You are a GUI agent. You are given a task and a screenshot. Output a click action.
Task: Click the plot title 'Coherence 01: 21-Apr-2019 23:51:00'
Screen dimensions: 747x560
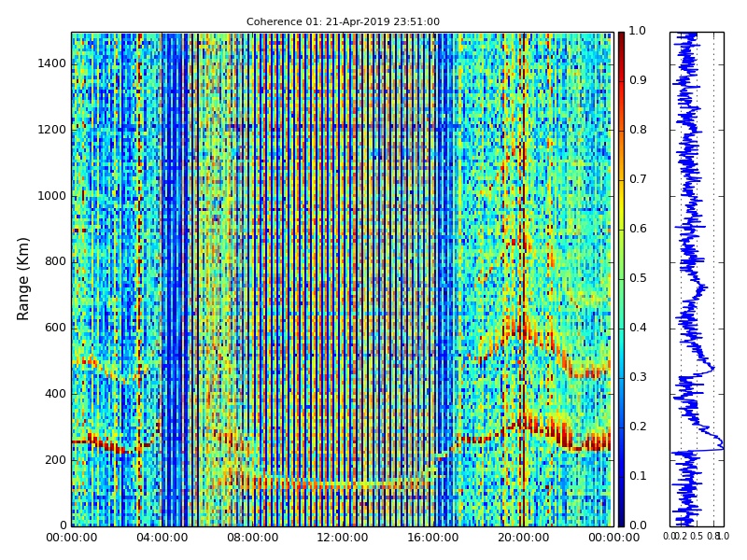coord(343,21)
